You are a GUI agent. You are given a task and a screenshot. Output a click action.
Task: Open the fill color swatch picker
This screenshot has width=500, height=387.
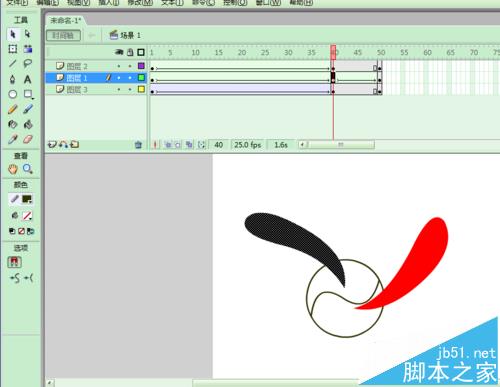coord(27,216)
